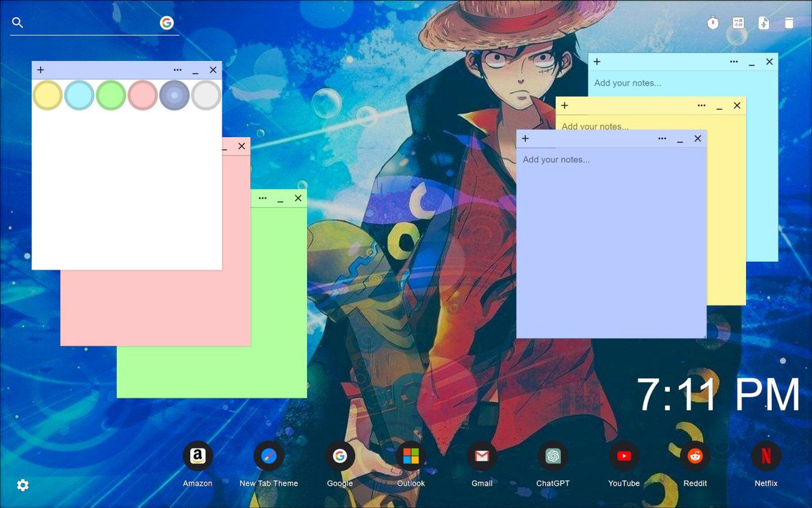Pick the green color swatch
This screenshot has height=508, width=812.
(x=111, y=95)
